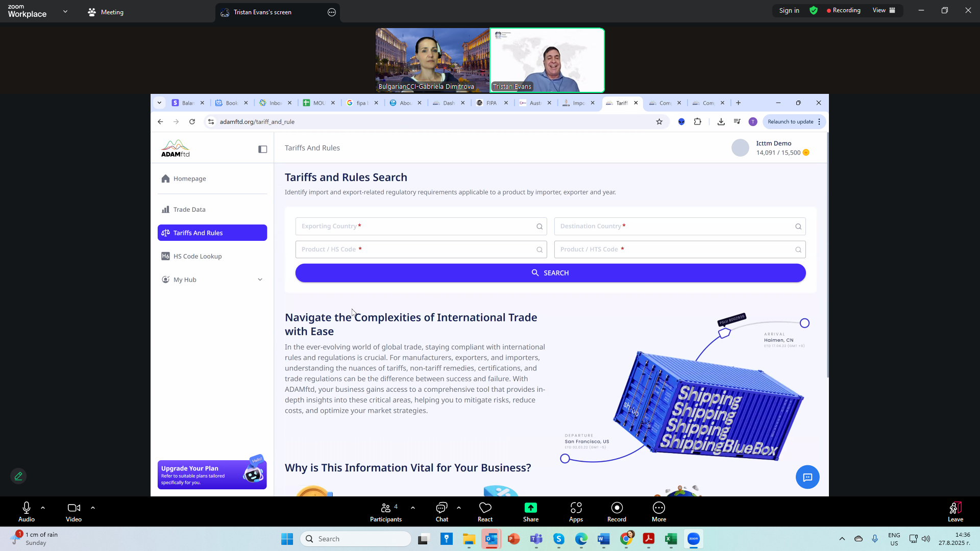Go back in the browser

160,122
